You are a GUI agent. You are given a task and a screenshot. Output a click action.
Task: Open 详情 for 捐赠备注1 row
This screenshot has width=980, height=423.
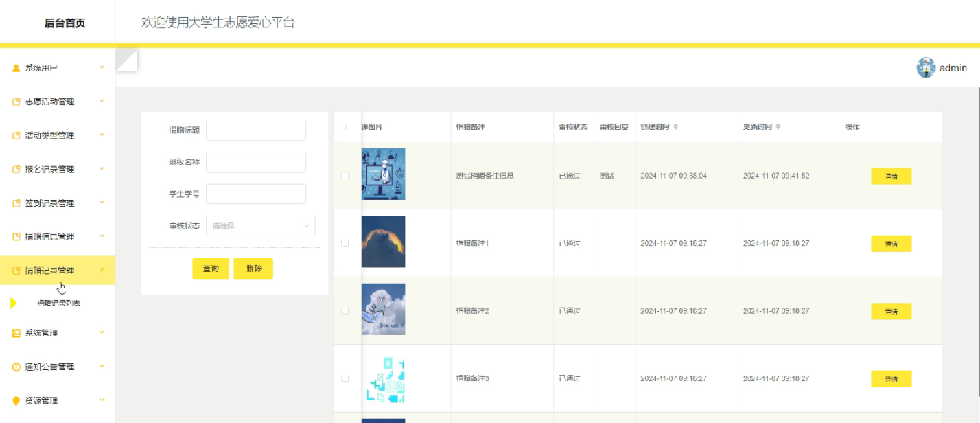click(x=891, y=244)
